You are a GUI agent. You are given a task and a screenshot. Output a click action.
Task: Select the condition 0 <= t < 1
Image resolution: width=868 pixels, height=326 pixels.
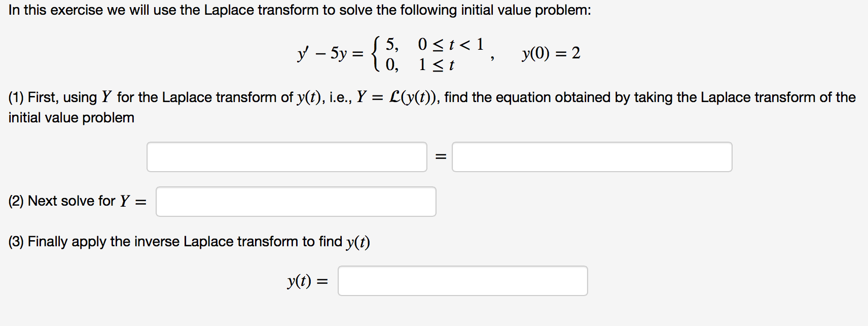coord(450,44)
